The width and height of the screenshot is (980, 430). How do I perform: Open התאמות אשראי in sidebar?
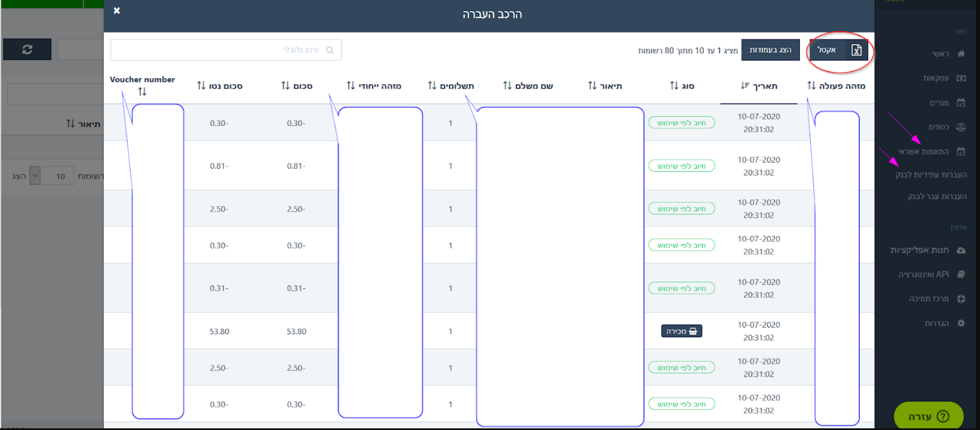[x=932, y=151]
